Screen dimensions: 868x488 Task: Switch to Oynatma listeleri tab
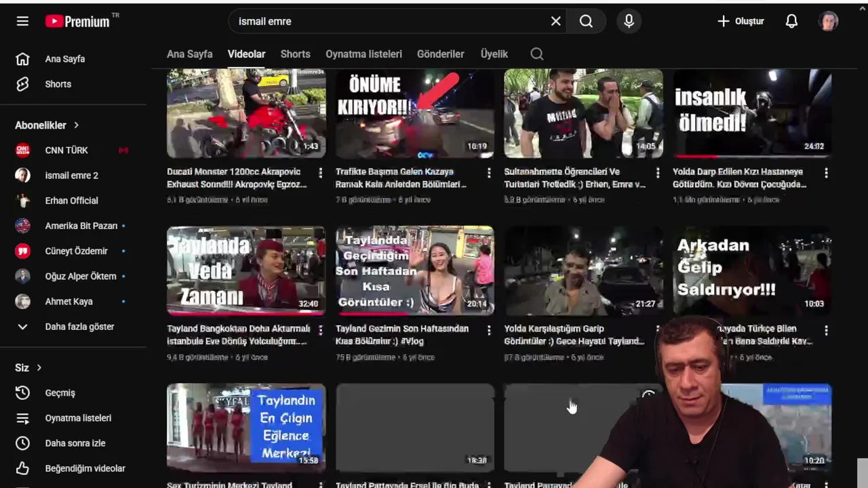tap(363, 54)
